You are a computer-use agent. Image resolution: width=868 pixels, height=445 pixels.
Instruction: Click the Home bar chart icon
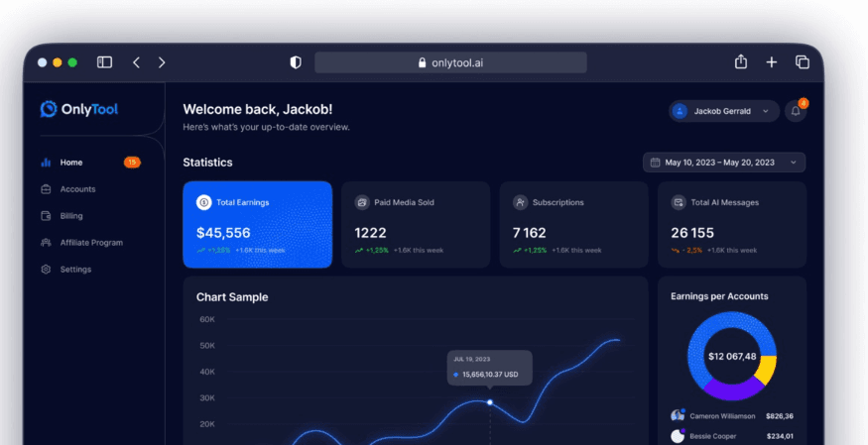[46, 163]
